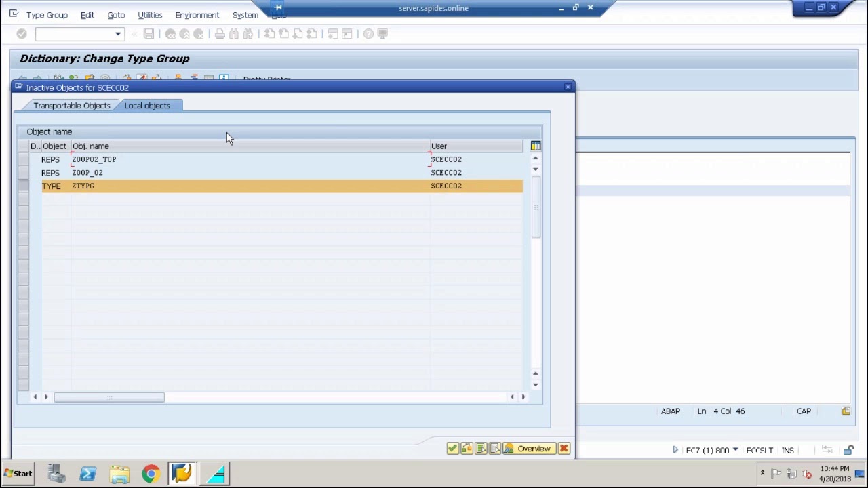Toggle the INS insert mode indicator

[787, 450]
